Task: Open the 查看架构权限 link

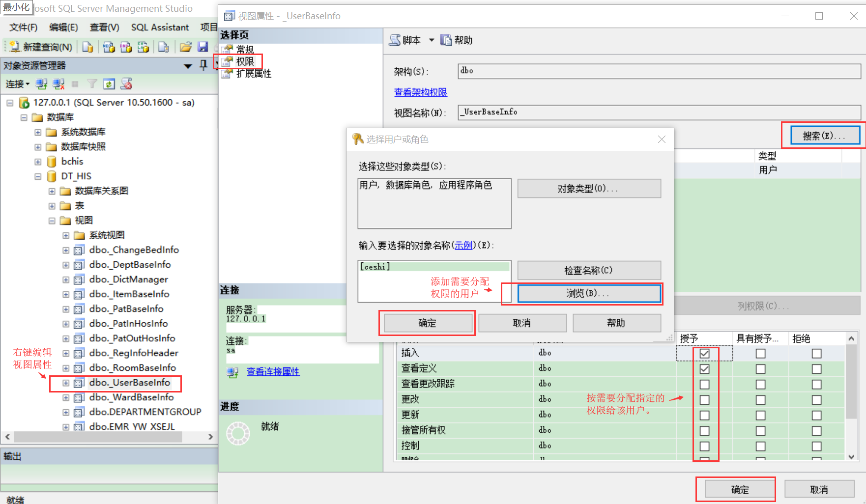Action: tap(420, 92)
